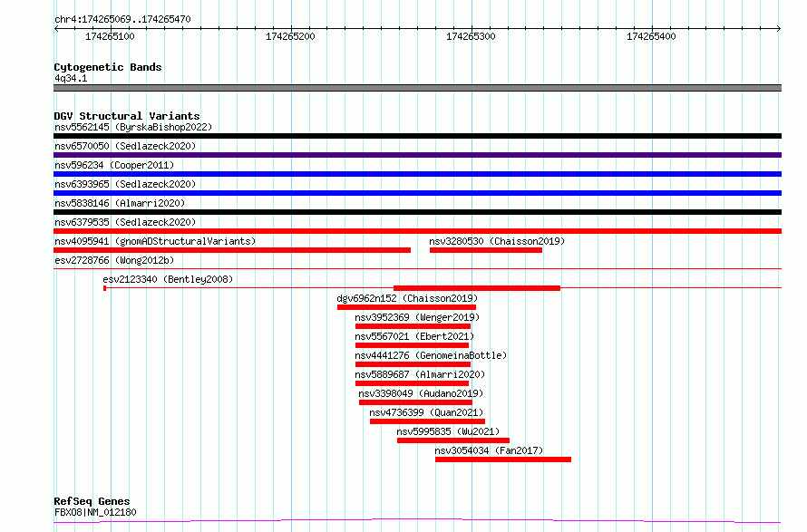
Task: Select nsv5995835 (Wu2021) label
Action: click(448, 431)
